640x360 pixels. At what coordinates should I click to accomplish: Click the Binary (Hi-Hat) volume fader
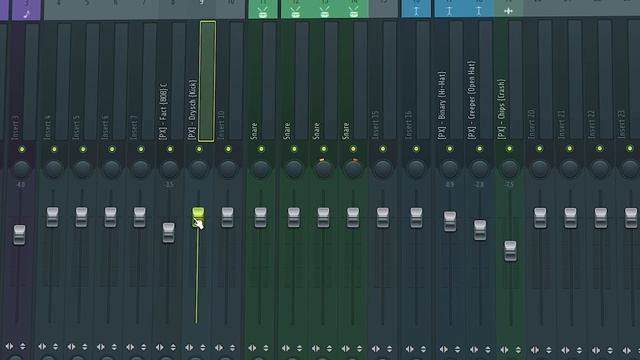[450, 222]
